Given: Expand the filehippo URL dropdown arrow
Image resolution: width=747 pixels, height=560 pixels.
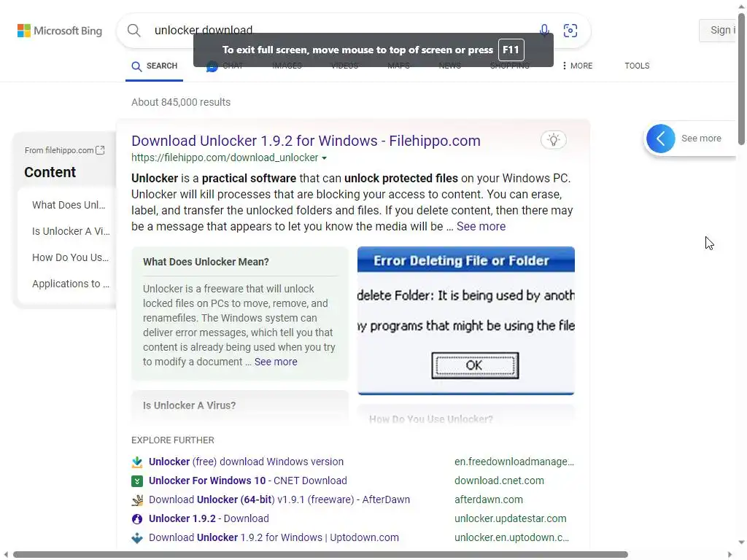Looking at the screenshot, I should tap(325, 158).
